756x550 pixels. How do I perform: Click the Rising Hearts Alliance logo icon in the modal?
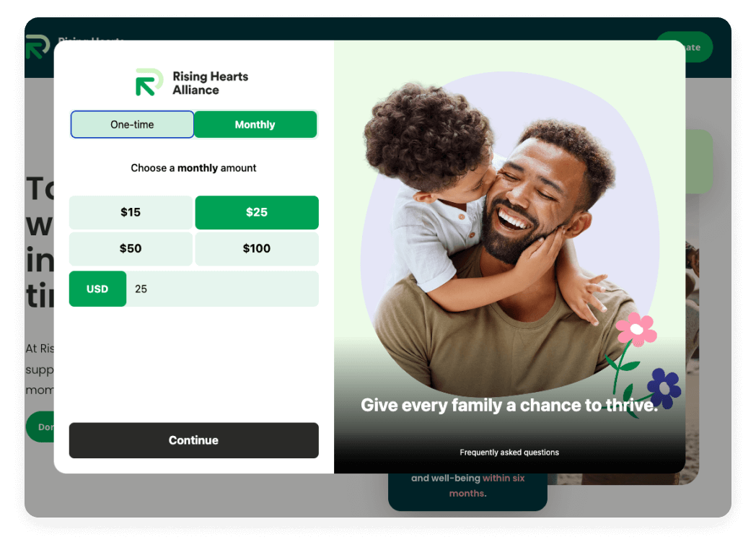[149, 82]
